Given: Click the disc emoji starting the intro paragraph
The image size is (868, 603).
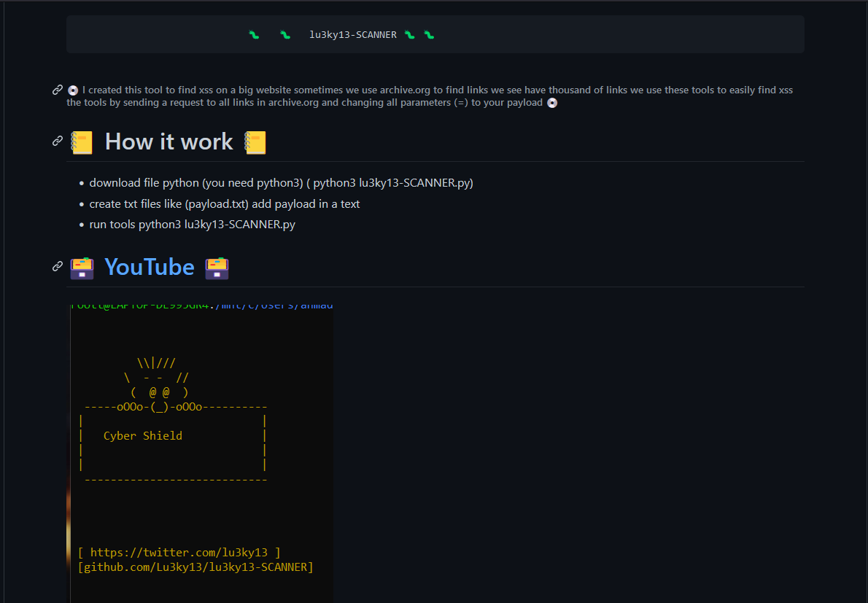Looking at the screenshot, I should click(73, 90).
